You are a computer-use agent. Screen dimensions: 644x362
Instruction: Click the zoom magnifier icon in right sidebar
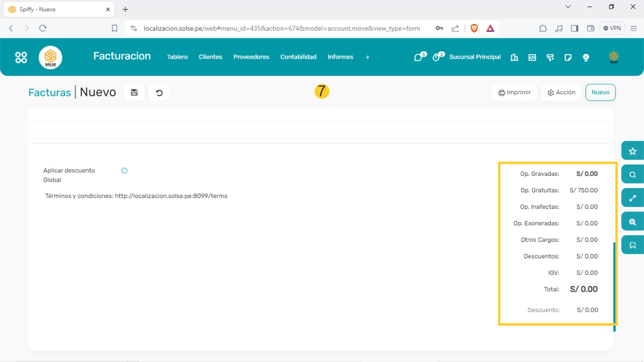point(632,222)
